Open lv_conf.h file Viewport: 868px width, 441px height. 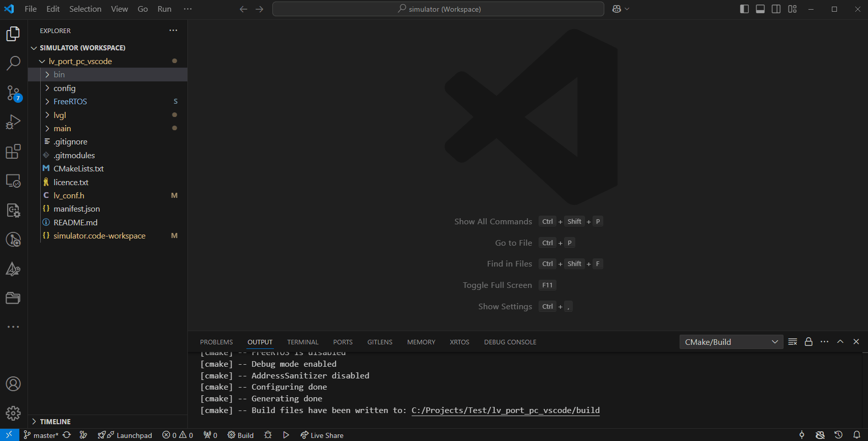[x=69, y=196]
